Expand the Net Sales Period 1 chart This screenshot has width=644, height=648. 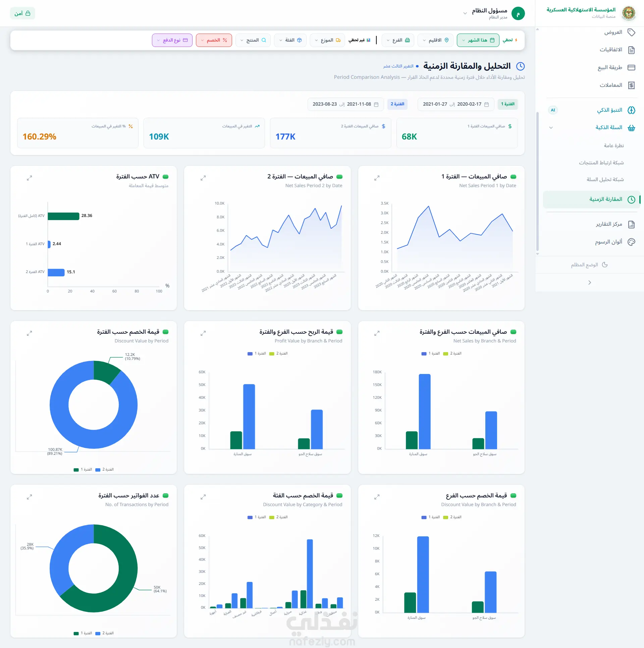[377, 178]
